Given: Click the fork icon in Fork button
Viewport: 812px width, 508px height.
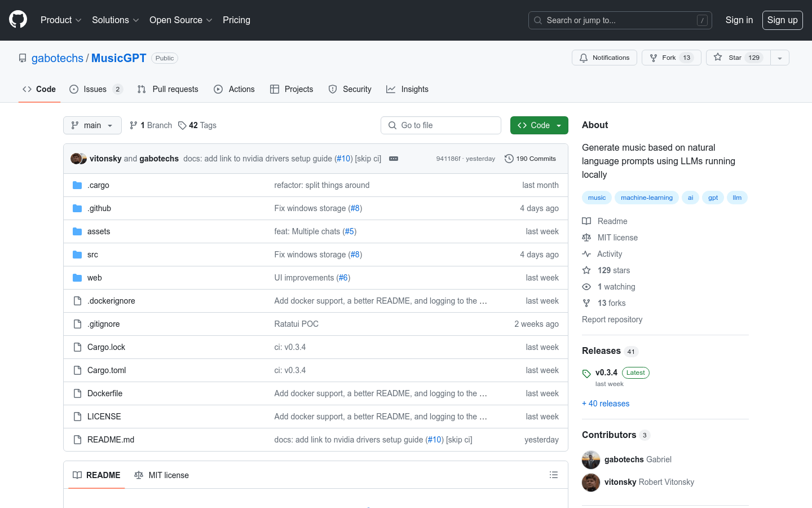Looking at the screenshot, I should tap(654, 58).
